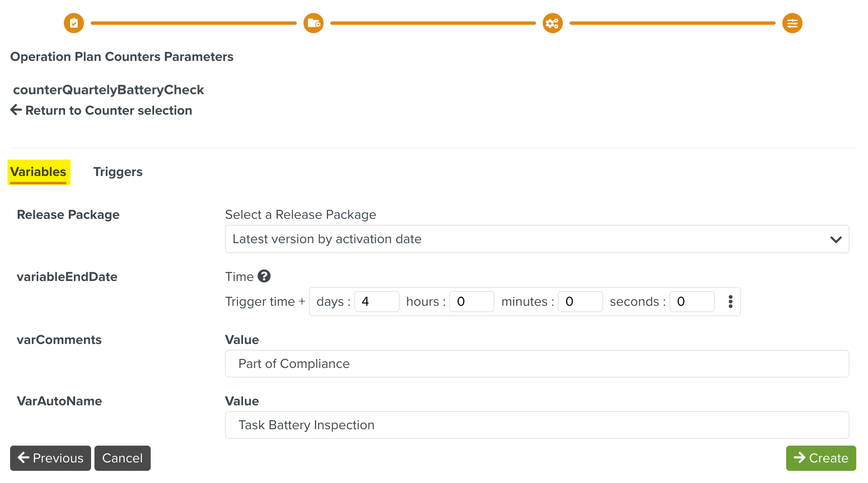
Task: Click the green Create button
Action: point(821,458)
